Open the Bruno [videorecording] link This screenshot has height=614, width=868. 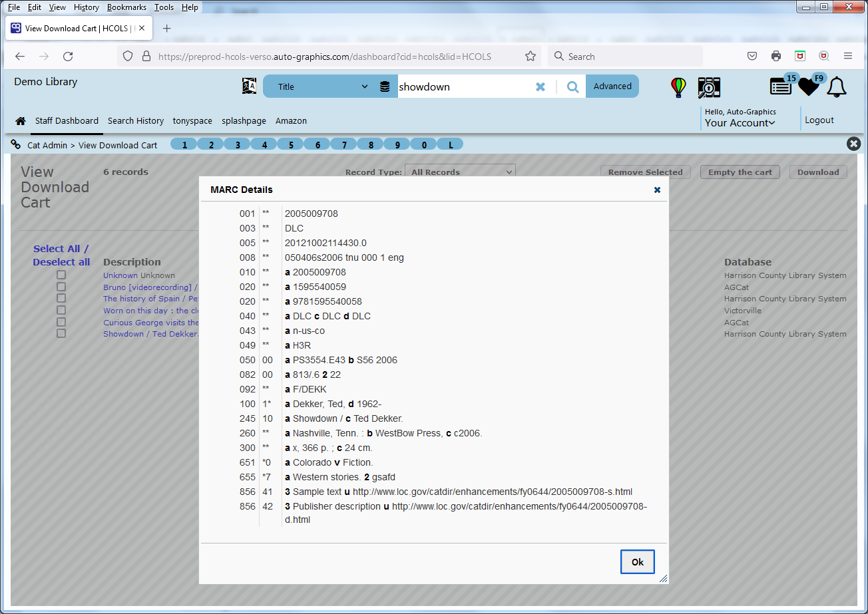(x=151, y=287)
